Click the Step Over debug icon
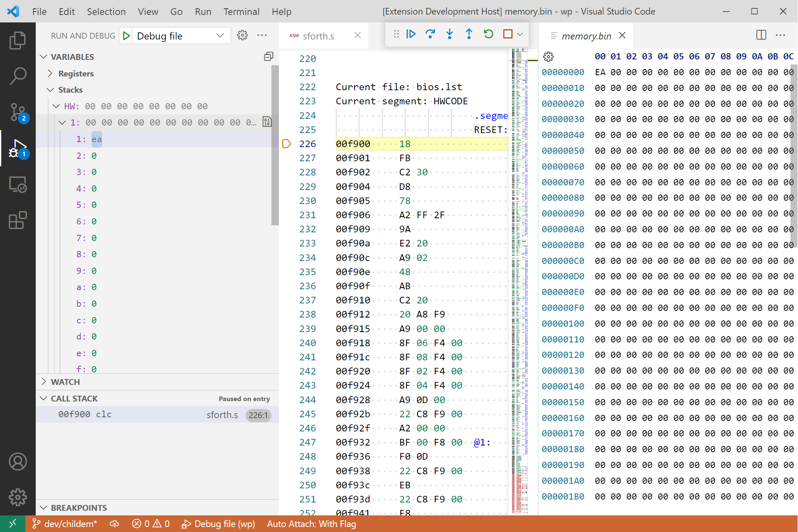 [x=430, y=34]
